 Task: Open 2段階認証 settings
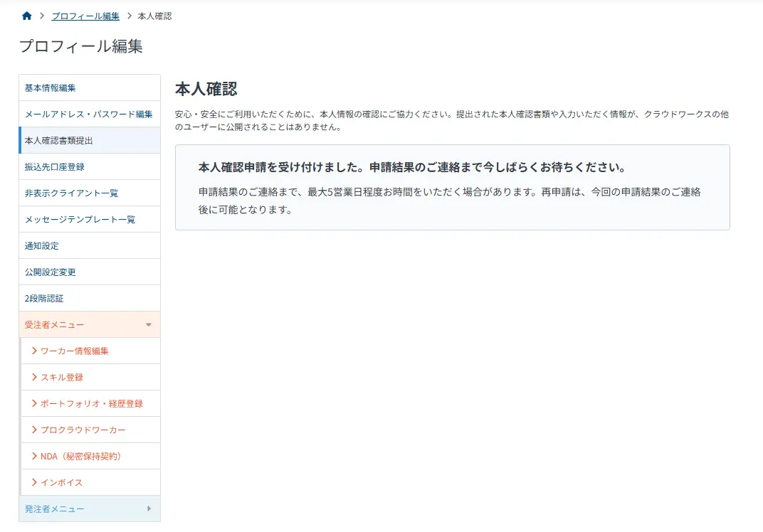coord(90,298)
